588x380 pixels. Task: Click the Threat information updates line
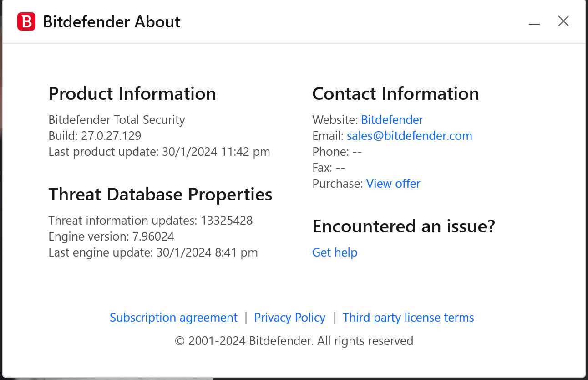click(150, 221)
